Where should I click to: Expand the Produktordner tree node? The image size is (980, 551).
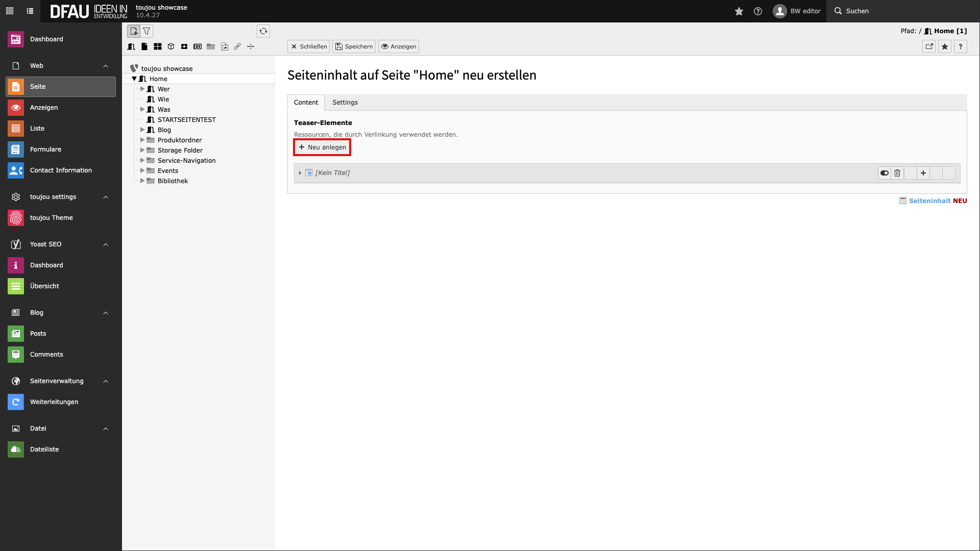coord(142,140)
